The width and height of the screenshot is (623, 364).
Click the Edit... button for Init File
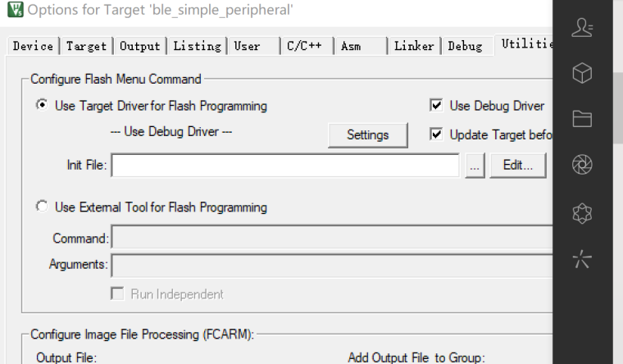pyautogui.click(x=518, y=166)
